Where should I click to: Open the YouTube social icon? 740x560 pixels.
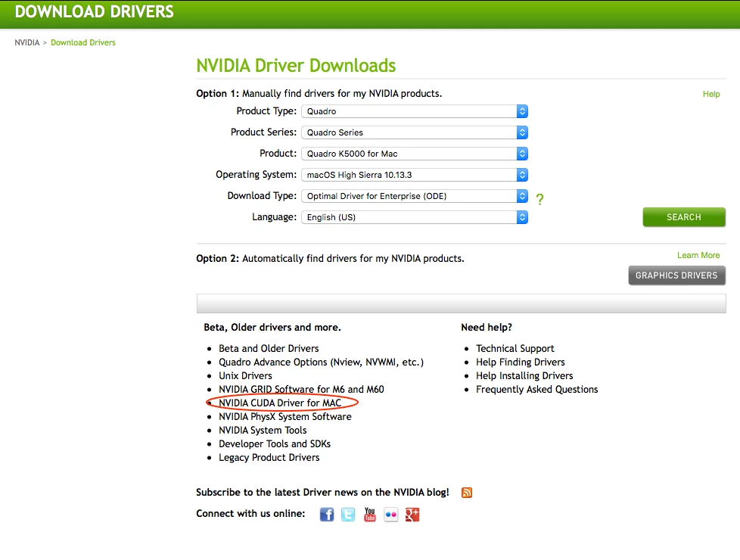[370, 514]
